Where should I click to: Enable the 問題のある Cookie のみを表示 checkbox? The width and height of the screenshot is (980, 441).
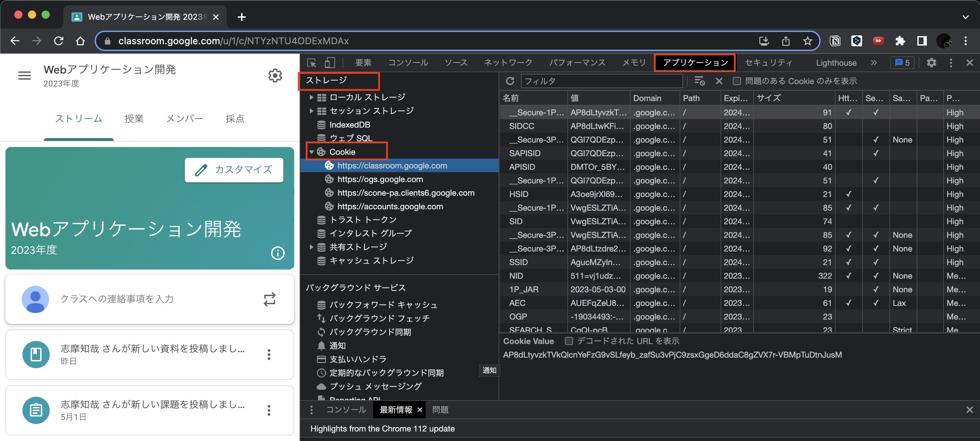737,81
